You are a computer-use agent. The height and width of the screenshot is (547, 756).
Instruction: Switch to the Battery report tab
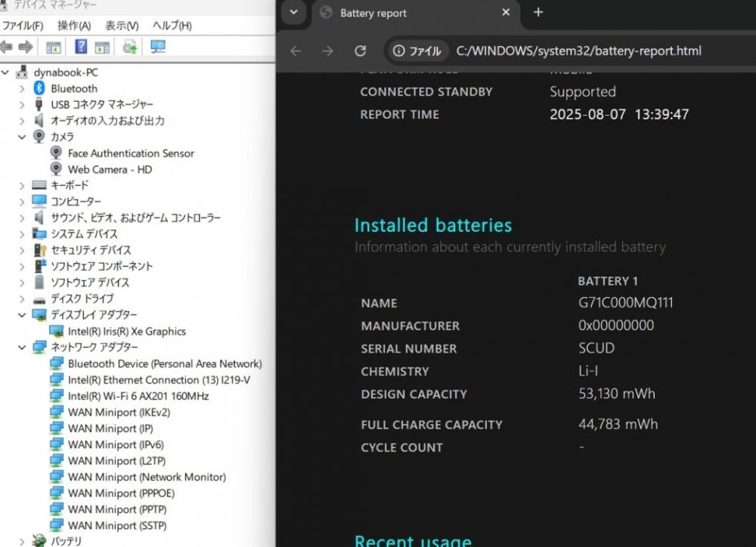coord(416,13)
